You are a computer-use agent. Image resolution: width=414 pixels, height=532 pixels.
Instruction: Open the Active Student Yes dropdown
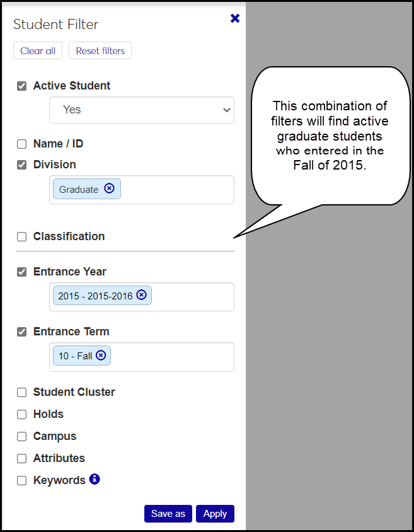click(x=142, y=110)
